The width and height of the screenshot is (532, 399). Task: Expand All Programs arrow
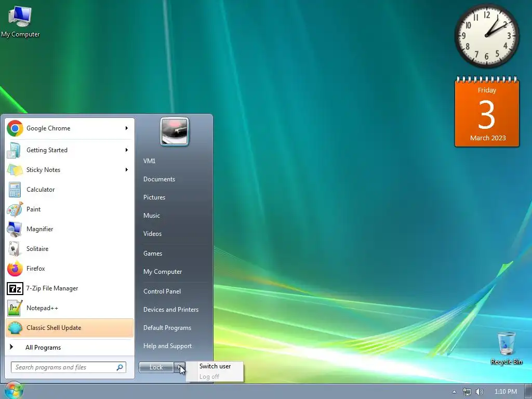(11, 347)
